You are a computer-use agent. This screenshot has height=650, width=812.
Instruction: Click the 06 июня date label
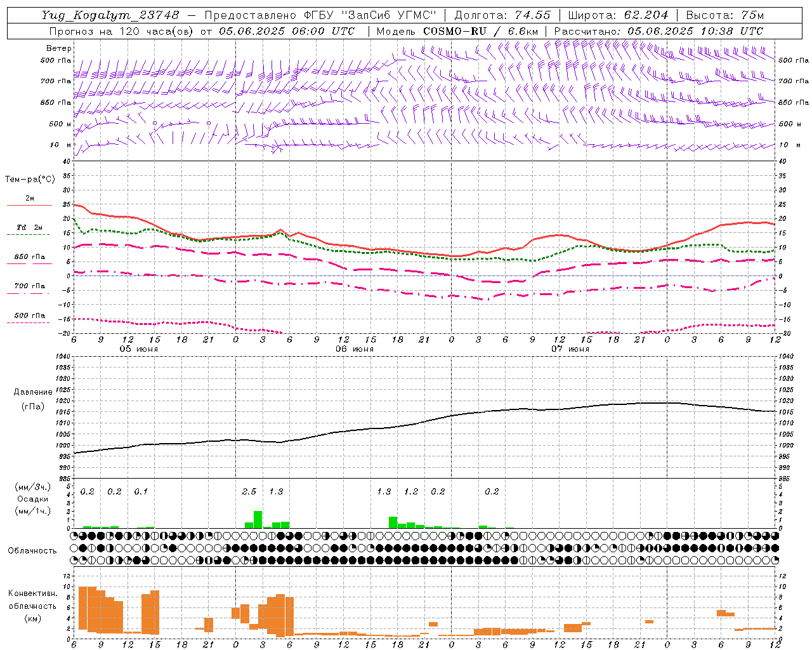tap(355, 349)
